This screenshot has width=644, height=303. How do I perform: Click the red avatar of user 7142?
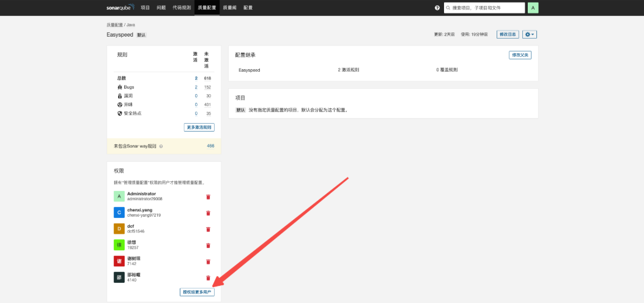tap(119, 261)
